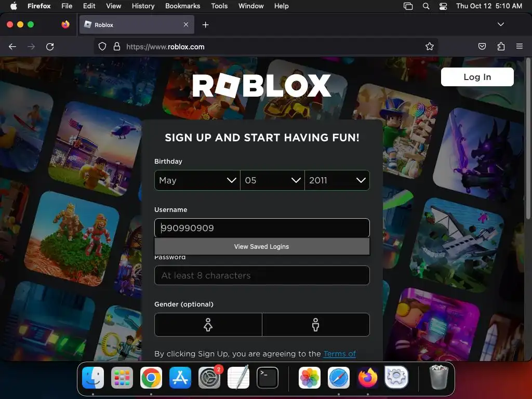This screenshot has height=399, width=532.
Task: Open the Firefox application menu
Action: click(39, 6)
